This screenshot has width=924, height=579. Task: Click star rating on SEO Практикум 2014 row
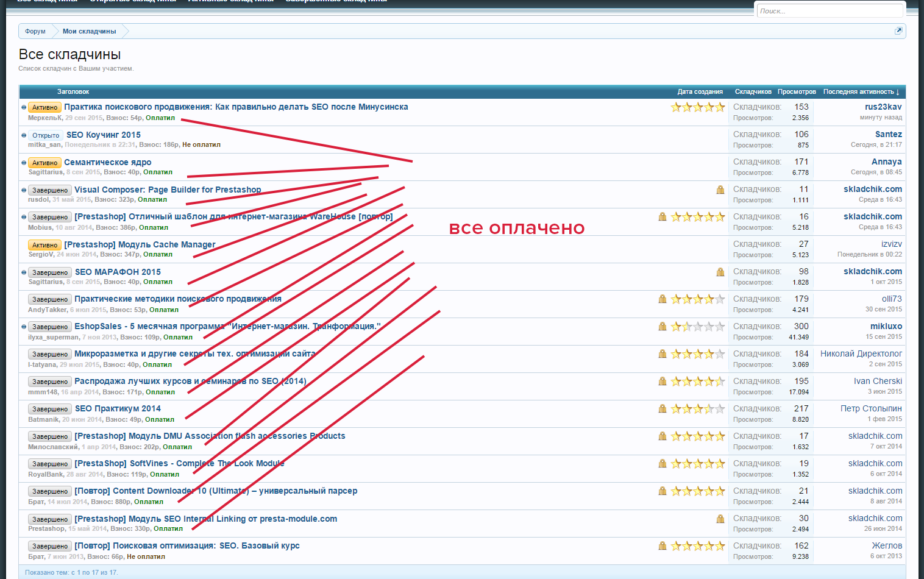pos(698,409)
